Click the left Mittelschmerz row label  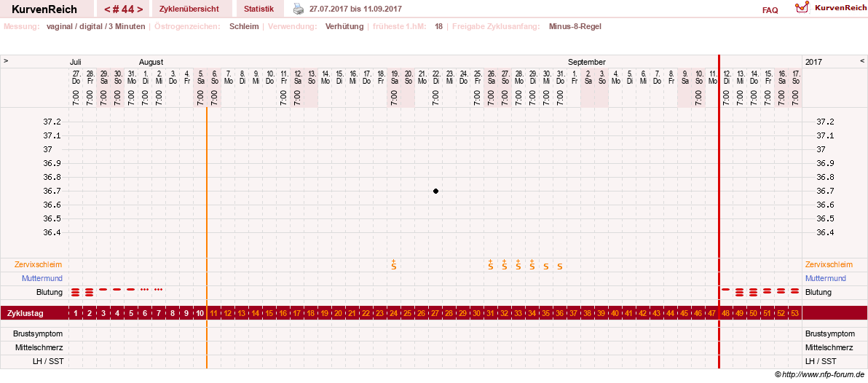tap(37, 347)
